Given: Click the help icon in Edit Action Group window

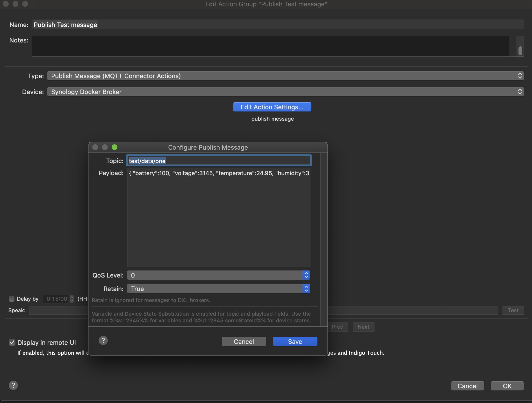Looking at the screenshot, I should tap(13, 385).
